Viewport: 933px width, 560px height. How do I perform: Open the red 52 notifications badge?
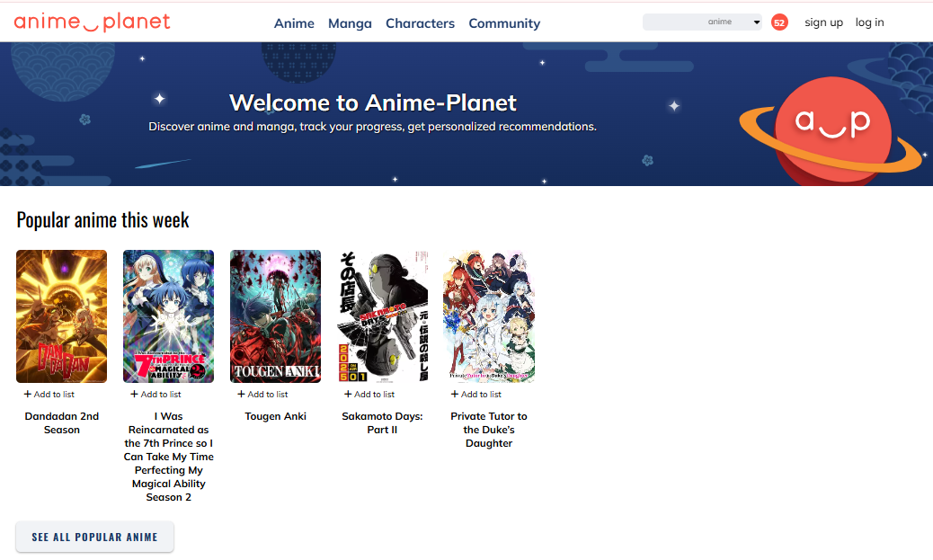tap(779, 22)
